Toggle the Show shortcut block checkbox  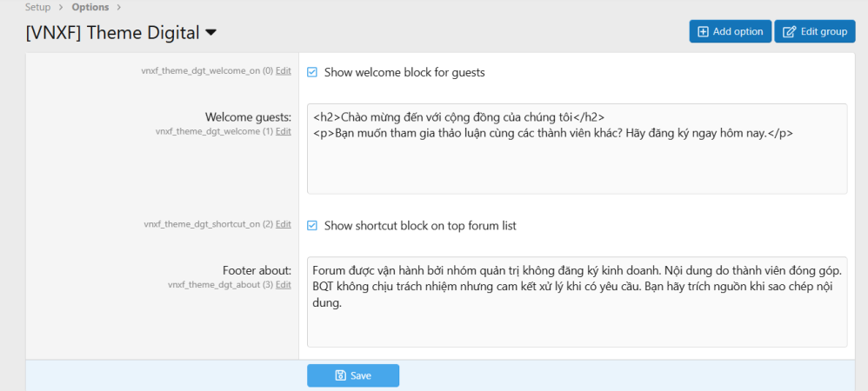pyautogui.click(x=312, y=226)
